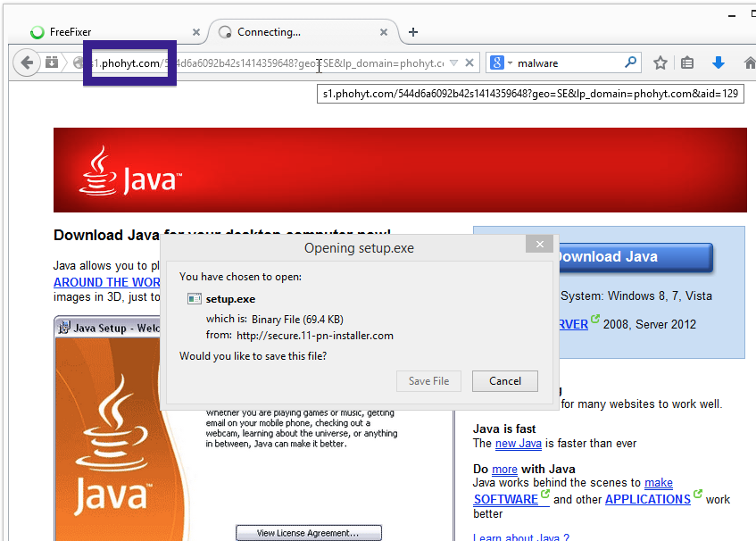Click 'Binary File (69.4 KB)' text

pyautogui.click(x=297, y=320)
